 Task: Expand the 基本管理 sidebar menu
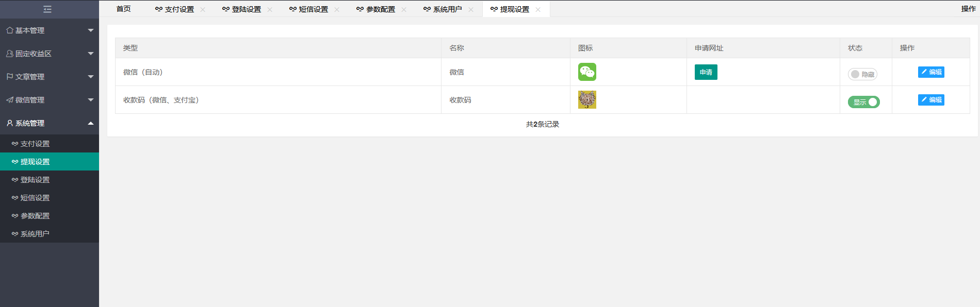pyautogui.click(x=50, y=30)
